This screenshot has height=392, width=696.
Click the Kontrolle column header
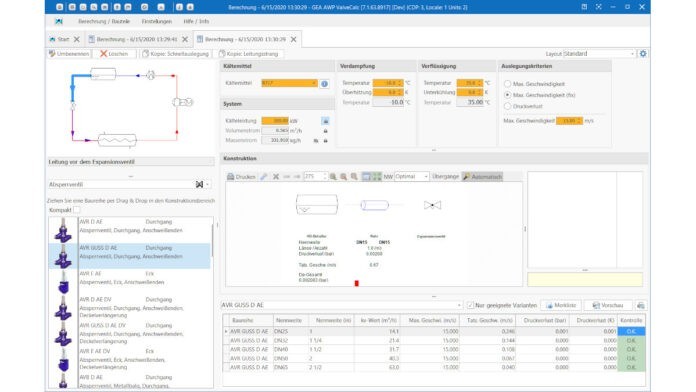coord(631,320)
